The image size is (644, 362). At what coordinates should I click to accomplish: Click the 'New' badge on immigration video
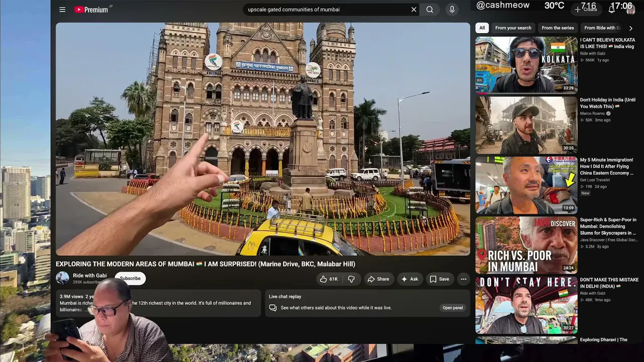click(586, 193)
